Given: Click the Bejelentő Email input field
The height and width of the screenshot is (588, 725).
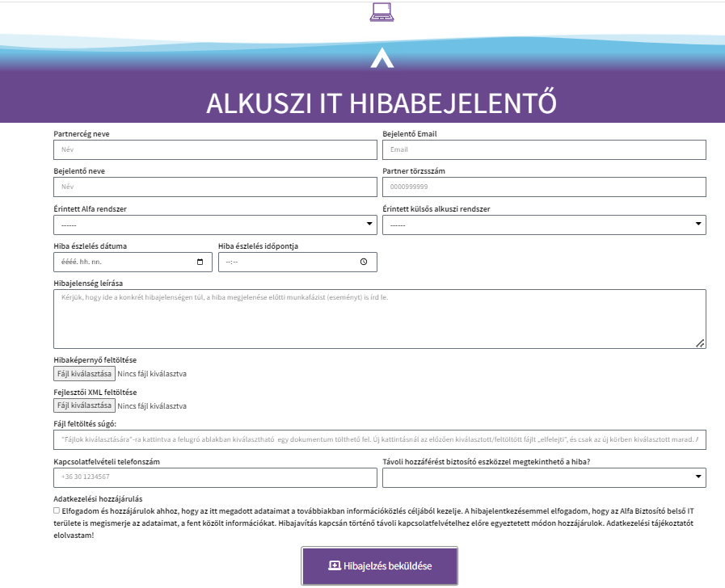Looking at the screenshot, I should click(544, 150).
